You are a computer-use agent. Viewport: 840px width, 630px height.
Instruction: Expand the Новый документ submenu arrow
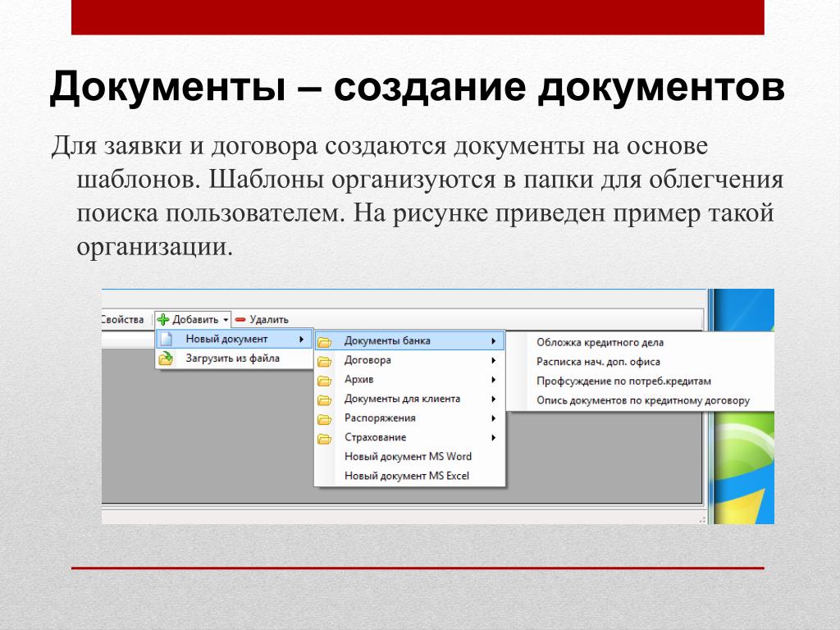point(302,339)
